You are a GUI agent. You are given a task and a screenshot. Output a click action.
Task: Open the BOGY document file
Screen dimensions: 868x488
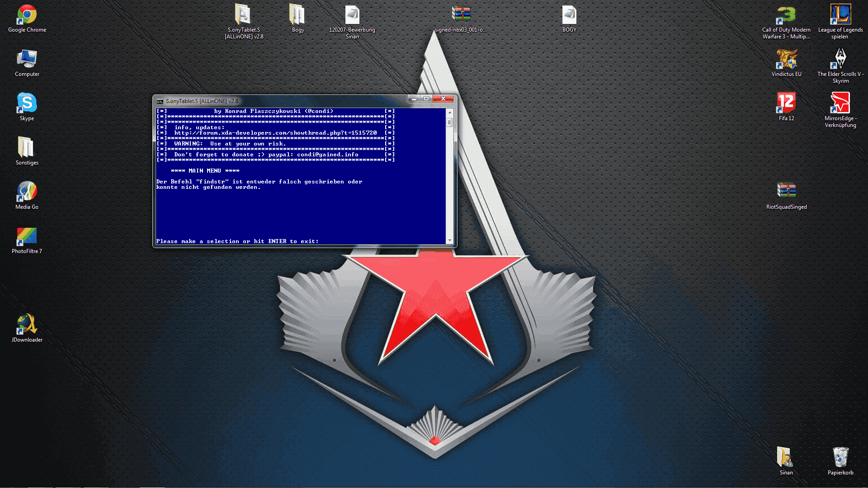pyautogui.click(x=569, y=19)
